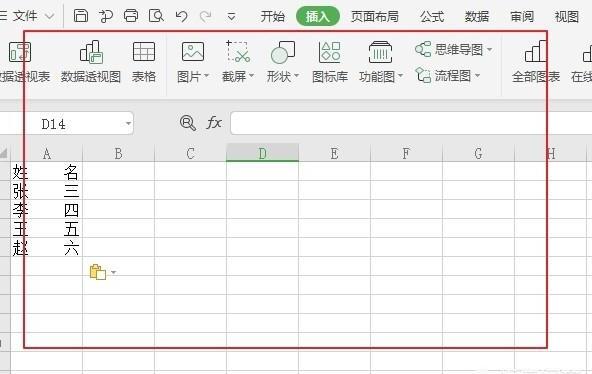Image resolution: width=592 pixels, height=374 pixels.
Task: Open the 文件 menu
Action: tap(26, 16)
